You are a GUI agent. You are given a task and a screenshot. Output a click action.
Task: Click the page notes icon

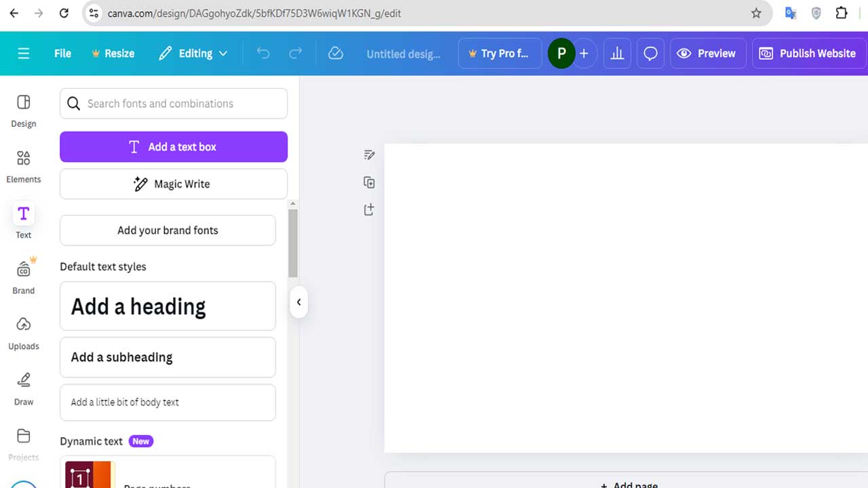point(369,155)
